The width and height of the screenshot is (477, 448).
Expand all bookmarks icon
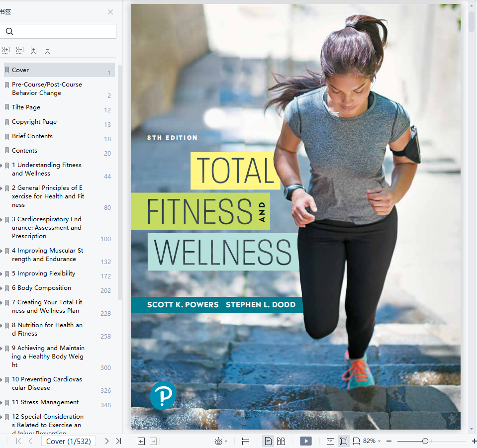tap(6, 50)
